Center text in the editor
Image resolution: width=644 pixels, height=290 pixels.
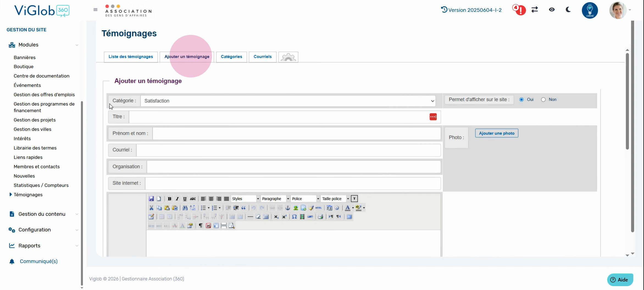(211, 199)
